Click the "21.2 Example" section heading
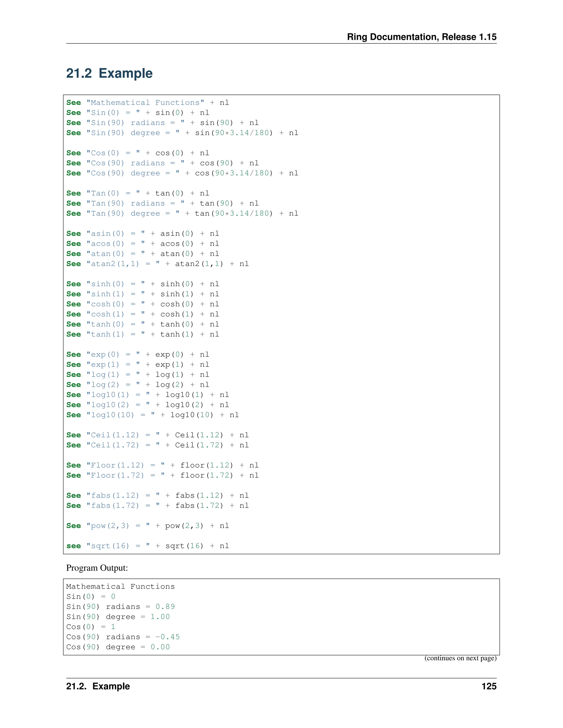Viewport: 563px width, 728px height. click(109, 73)
